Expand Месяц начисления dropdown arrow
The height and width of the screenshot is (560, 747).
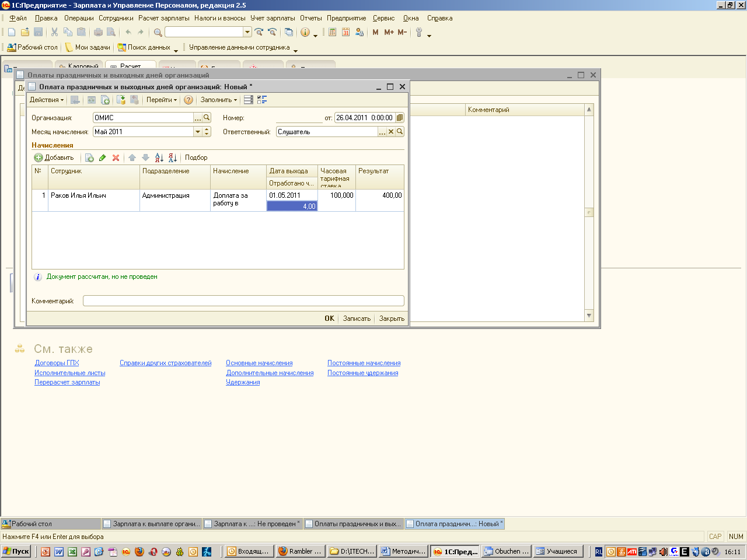[x=197, y=132]
